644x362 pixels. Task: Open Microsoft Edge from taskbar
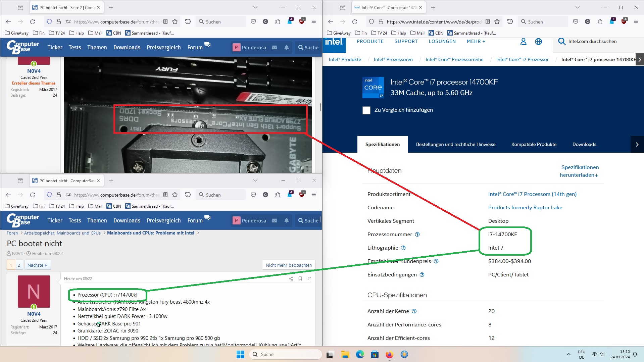tap(360, 355)
